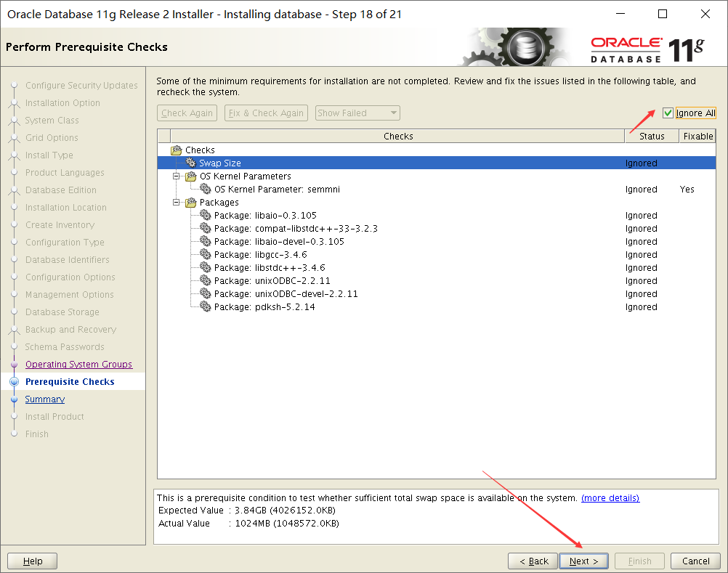Click the Install Product step label
The width and height of the screenshot is (728, 573).
(54, 417)
